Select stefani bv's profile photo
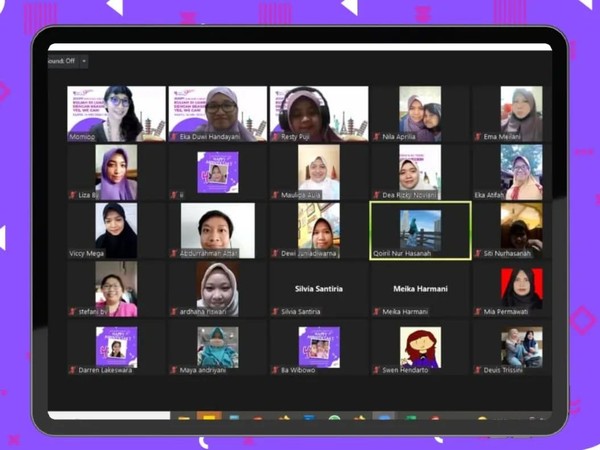 [116, 289]
